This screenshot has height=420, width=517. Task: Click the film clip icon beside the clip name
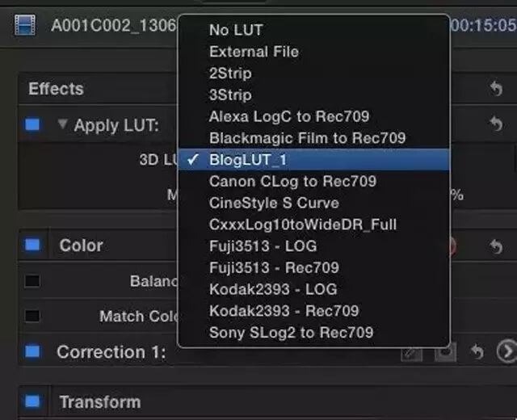point(25,25)
